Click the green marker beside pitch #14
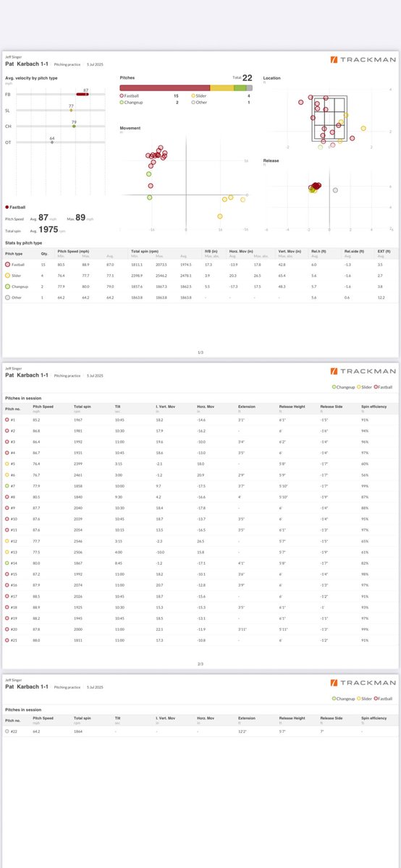 tap(7, 562)
